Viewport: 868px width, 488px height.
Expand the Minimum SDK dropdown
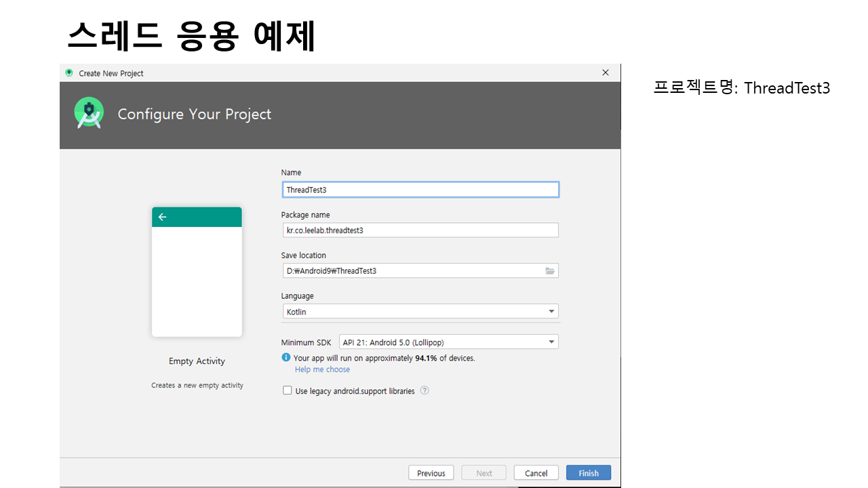point(448,342)
